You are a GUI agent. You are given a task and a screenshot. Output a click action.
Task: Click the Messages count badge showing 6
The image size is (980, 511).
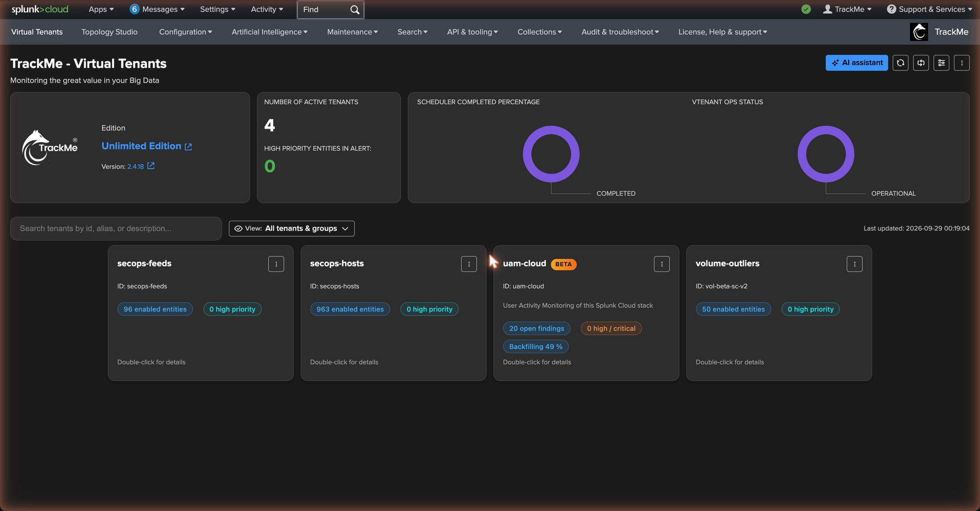click(x=134, y=9)
